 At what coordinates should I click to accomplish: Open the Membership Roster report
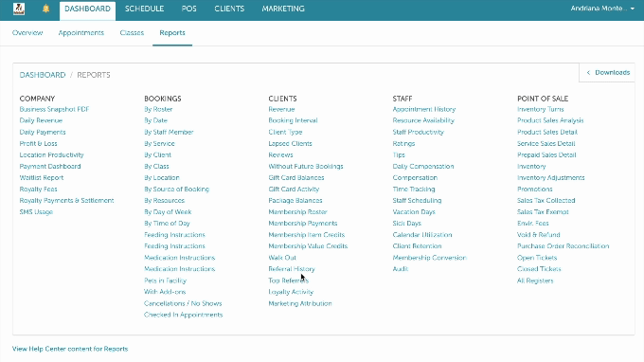pyautogui.click(x=297, y=212)
